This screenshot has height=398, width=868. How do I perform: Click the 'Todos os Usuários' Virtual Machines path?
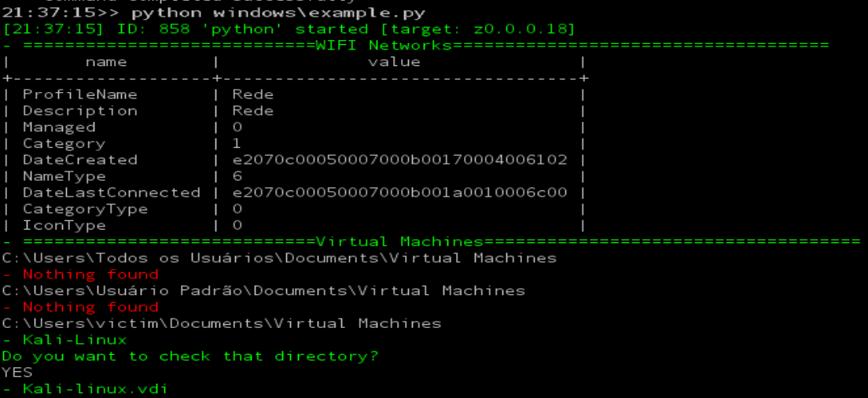coord(279,258)
